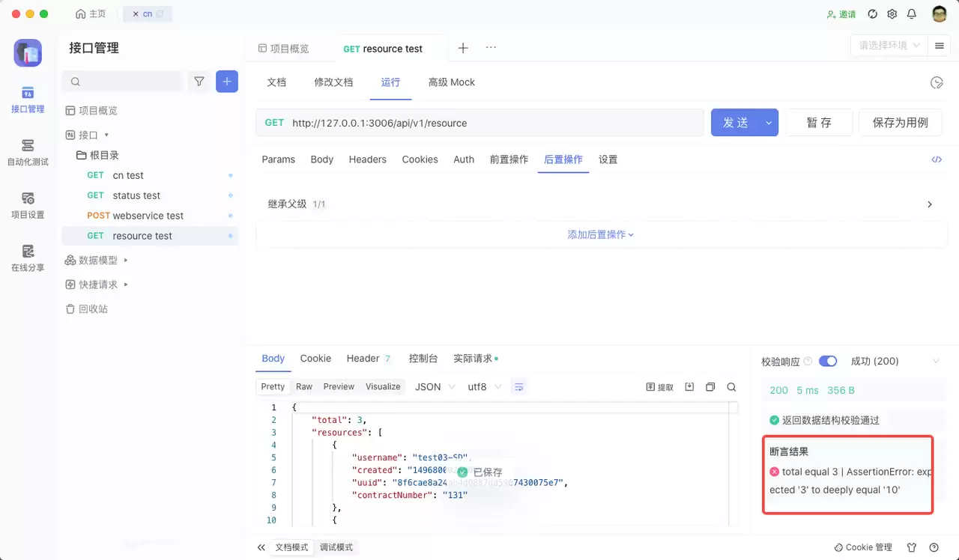Collapse the 接口 tree node
The image size is (959, 560).
tap(106, 136)
